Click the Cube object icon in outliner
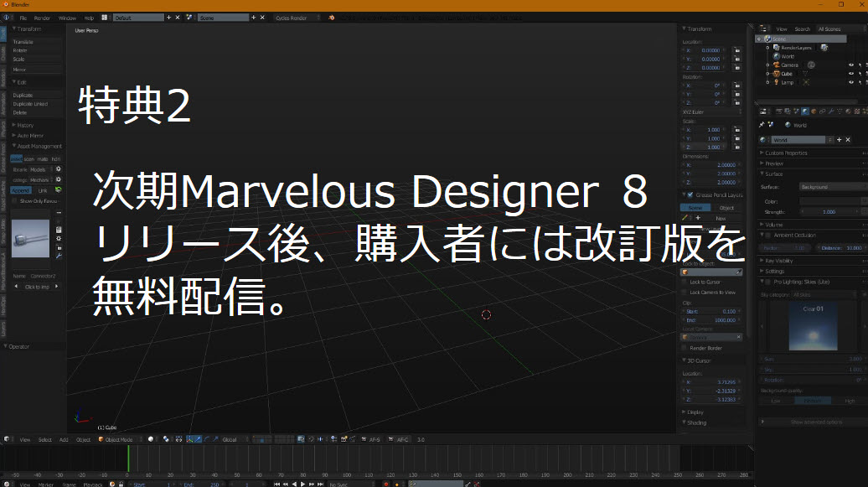This screenshot has height=487, width=868. click(x=777, y=74)
